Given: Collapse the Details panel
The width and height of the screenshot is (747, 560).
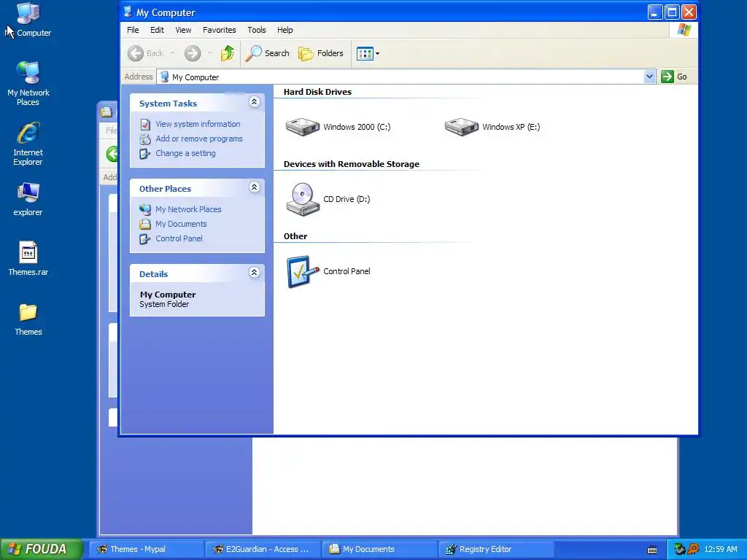Looking at the screenshot, I should 255,273.
